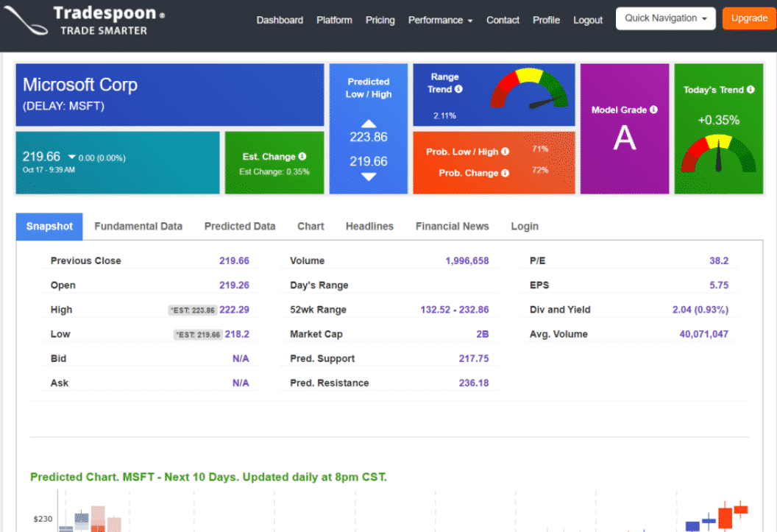Click the Previous Close value 219.66
Viewport: 777px width, 532px height.
[234, 260]
